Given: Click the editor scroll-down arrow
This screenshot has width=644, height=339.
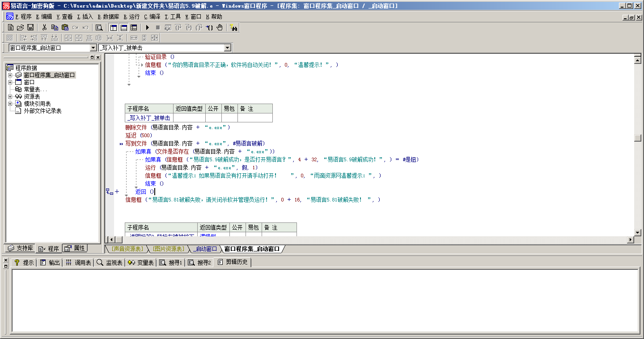Looking at the screenshot, I should (x=638, y=232).
